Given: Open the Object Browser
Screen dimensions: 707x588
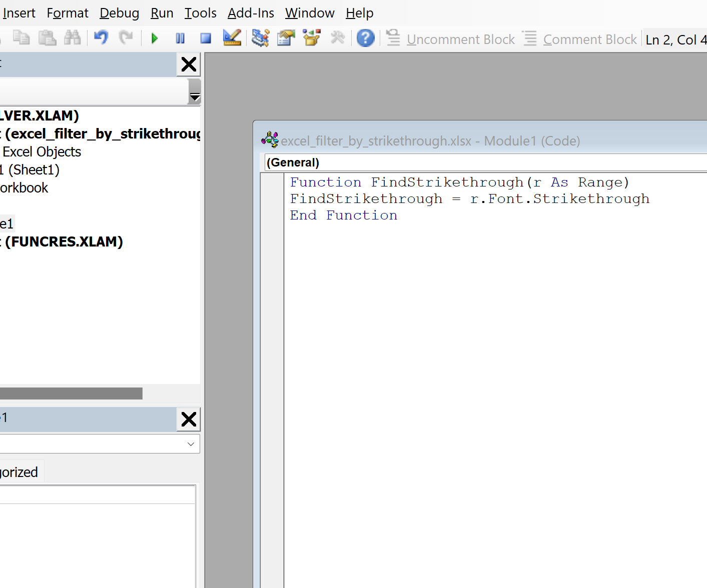Looking at the screenshot, I should click(311, 38).
